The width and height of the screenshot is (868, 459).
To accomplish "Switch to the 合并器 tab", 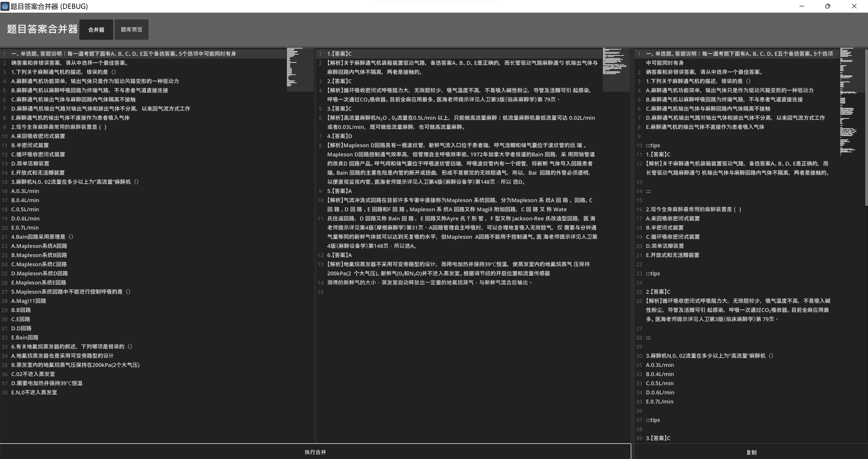I will (x=96, y=30).
